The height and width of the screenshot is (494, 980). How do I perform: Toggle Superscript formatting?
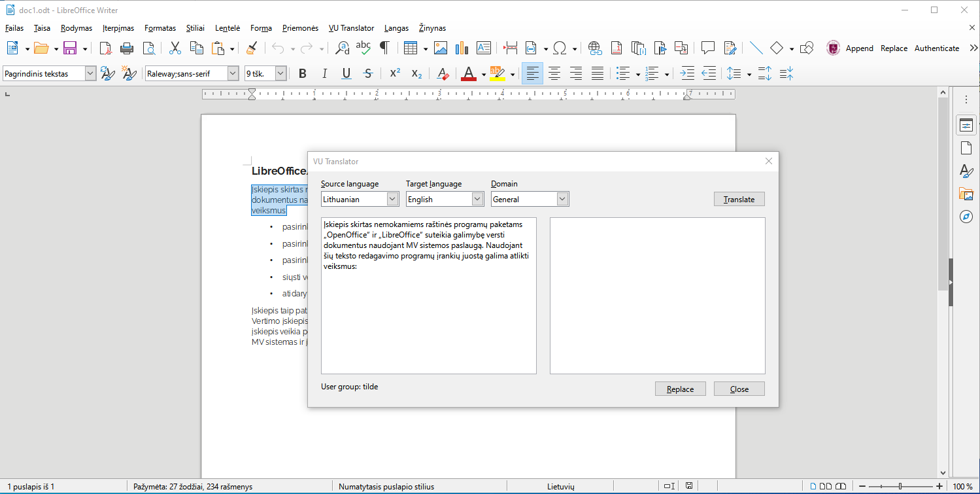(395, 74)
